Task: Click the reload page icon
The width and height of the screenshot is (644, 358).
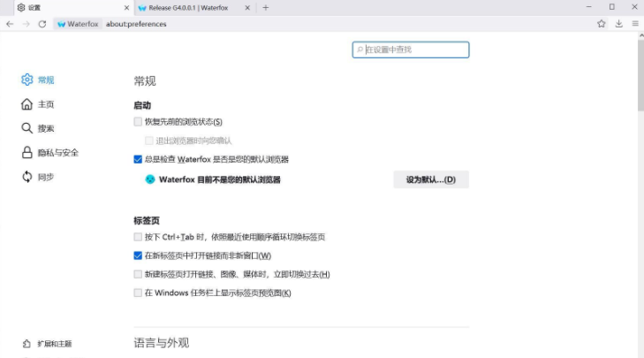Action: point(42,24)
